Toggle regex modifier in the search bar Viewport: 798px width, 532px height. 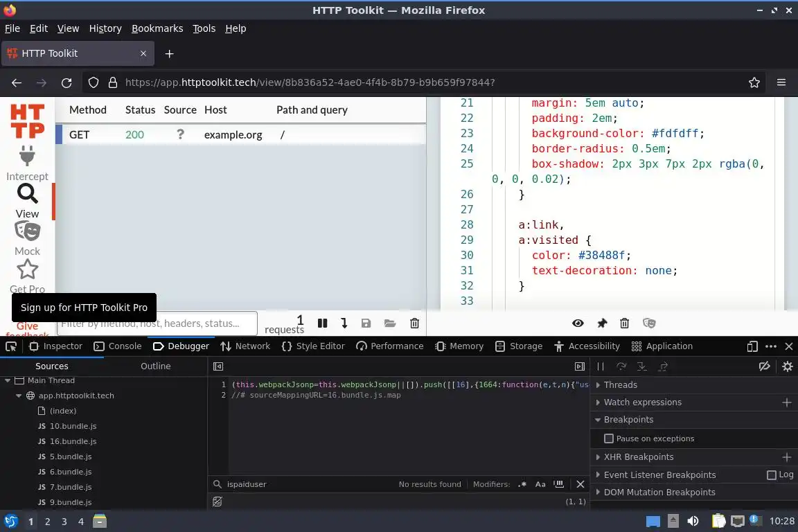click(522, 484)
